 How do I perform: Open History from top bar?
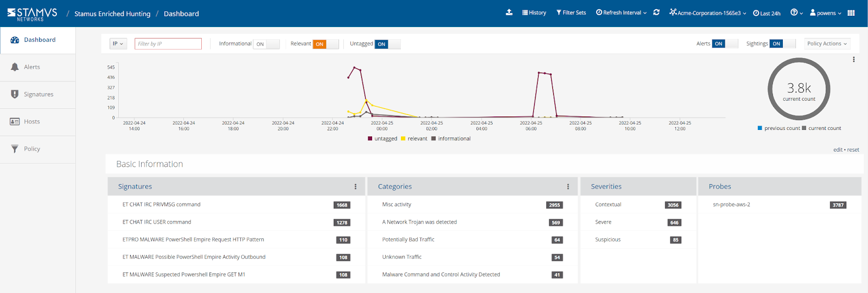[x=534, y=13]
